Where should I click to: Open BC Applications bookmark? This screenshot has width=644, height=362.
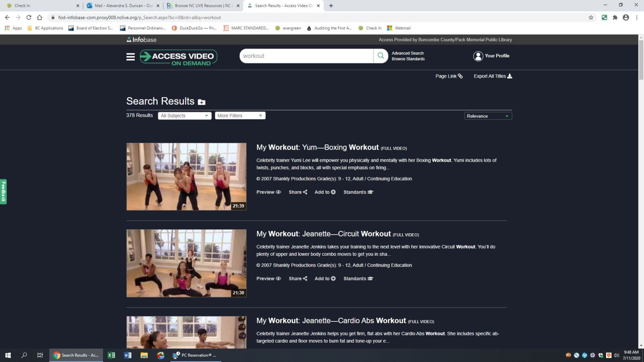[45, 28]
